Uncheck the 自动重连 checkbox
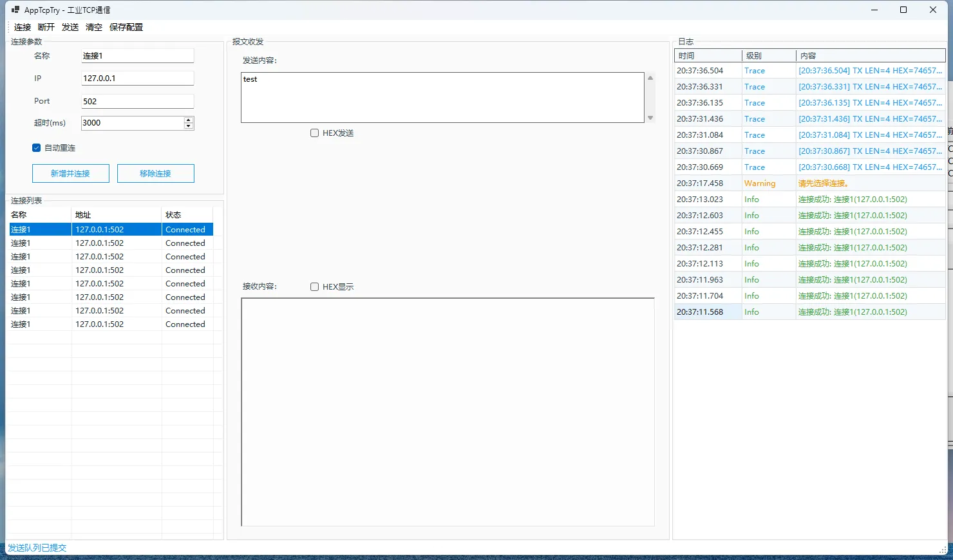The image size is (953, 560). [x=37, y=148]
